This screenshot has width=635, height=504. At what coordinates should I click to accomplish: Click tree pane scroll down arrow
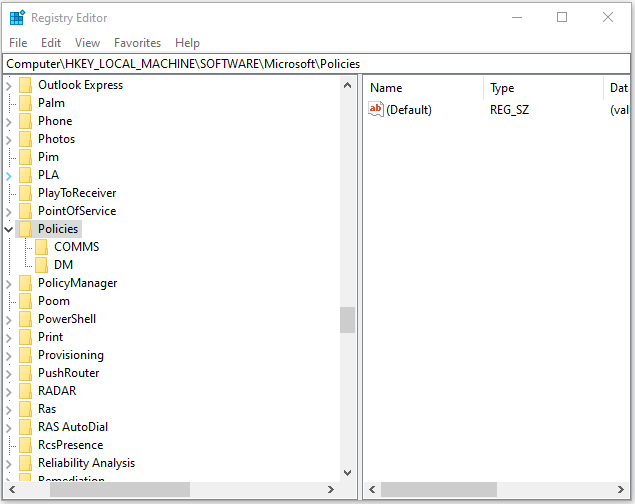click(347, 473)
